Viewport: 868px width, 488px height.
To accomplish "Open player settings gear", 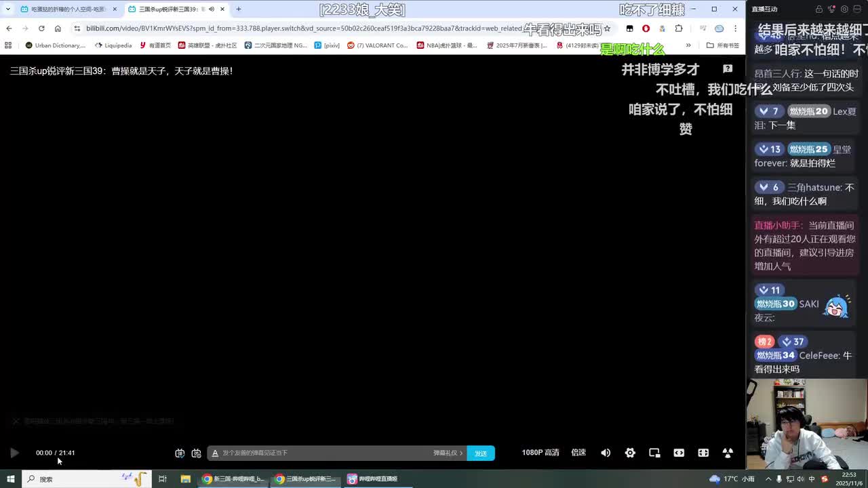I will click(x=630, y=453).
